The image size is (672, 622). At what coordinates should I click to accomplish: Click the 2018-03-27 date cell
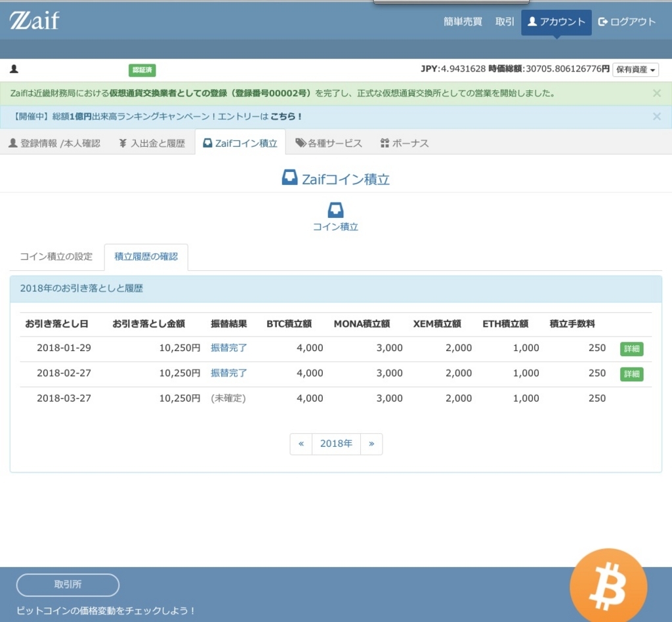pos(64,398)
